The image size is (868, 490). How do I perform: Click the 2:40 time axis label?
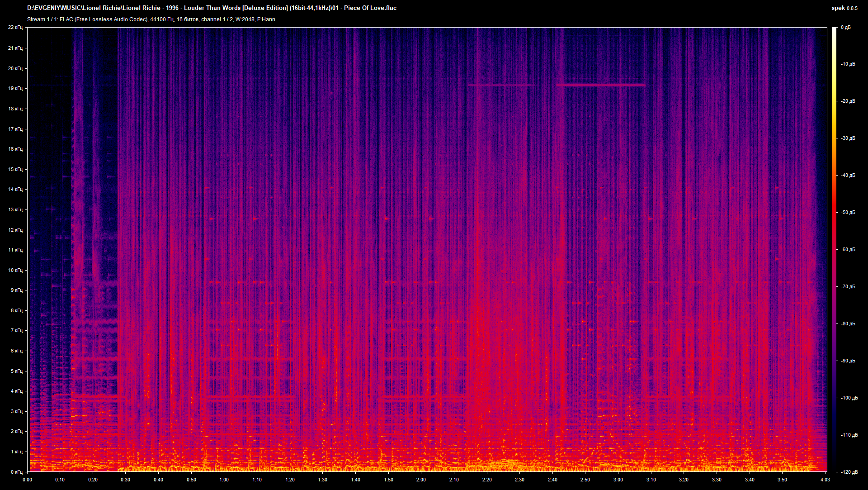pos(552,480)
